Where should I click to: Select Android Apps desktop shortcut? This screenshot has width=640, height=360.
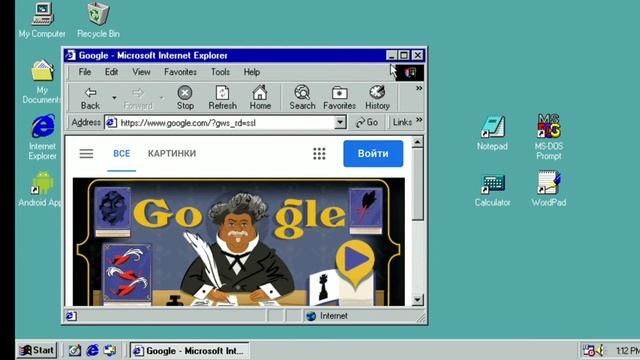point(41,189)
